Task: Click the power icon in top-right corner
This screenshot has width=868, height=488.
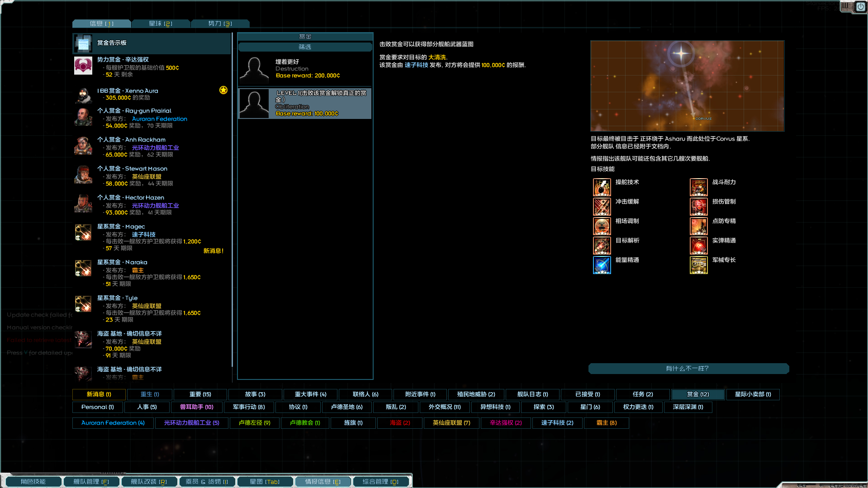Action: [860, 7]
